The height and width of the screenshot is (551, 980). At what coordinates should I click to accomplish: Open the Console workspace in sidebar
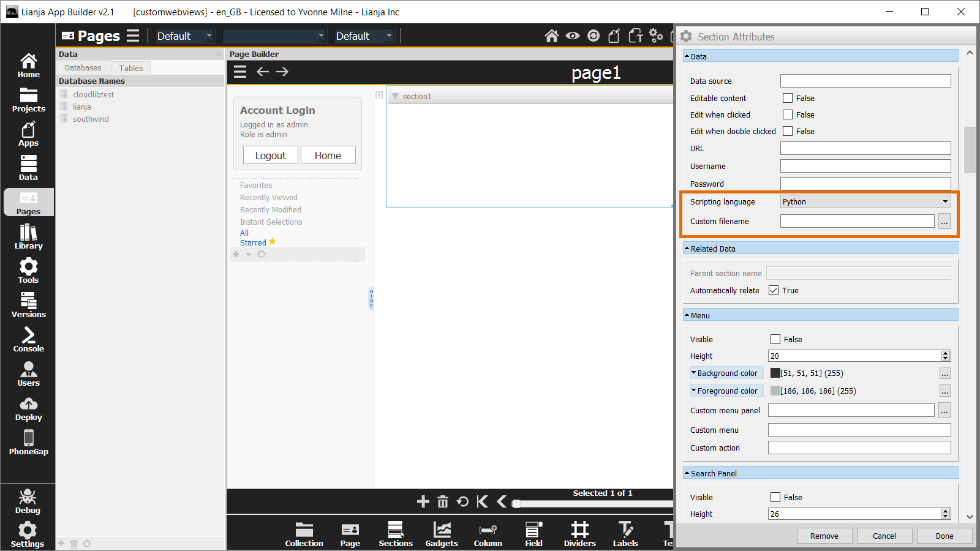(28, 339)
